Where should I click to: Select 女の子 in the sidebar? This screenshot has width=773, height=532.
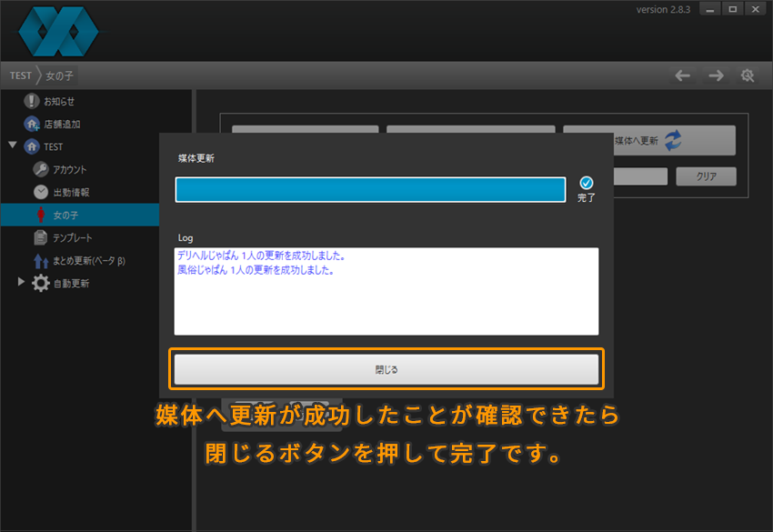[x=65, y=215]
